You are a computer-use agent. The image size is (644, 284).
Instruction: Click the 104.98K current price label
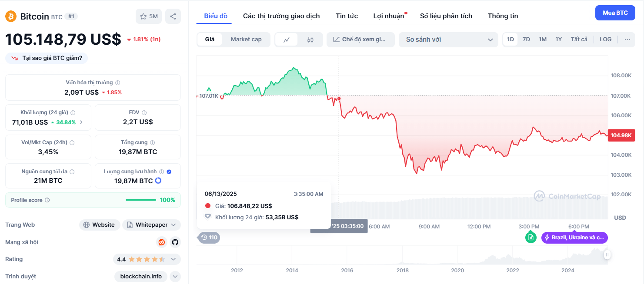621,135
